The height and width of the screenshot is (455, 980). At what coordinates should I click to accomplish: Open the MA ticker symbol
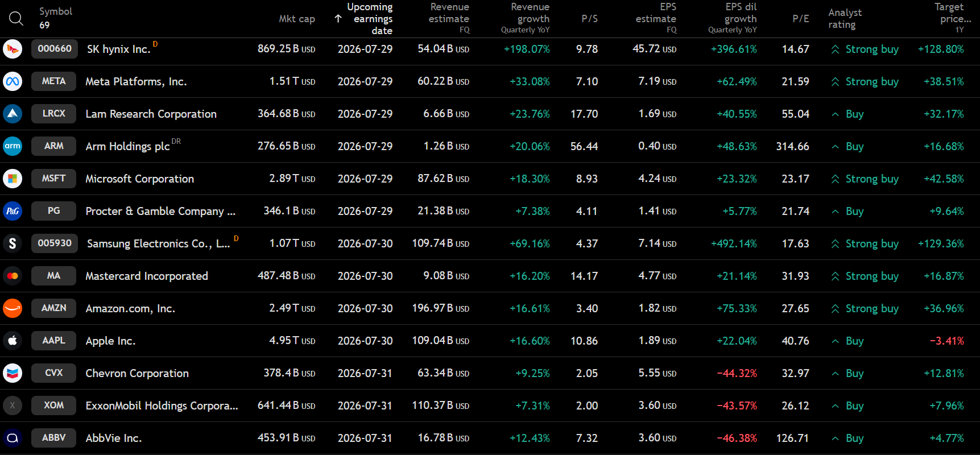pyautogui.click(x=53, y=276)
